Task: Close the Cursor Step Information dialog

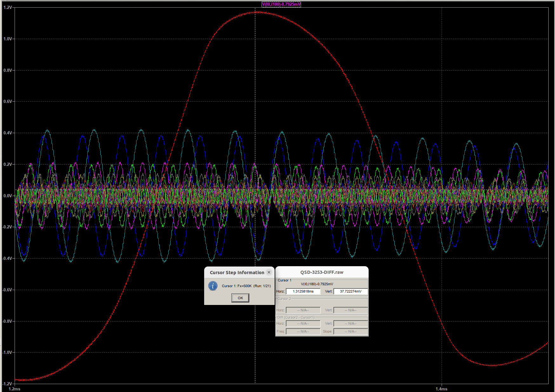Action: click(x=269, y=272)
